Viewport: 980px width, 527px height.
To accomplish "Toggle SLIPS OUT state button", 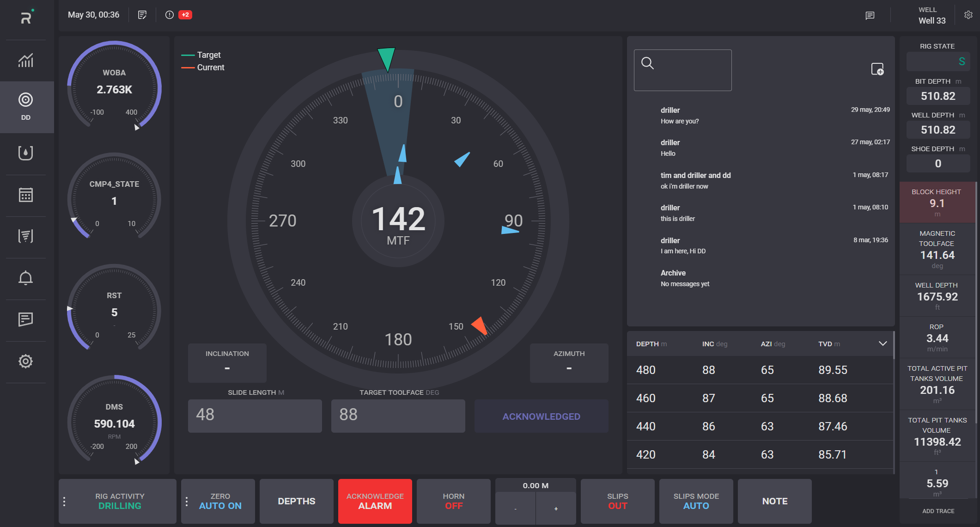I will tap(617, 501).
